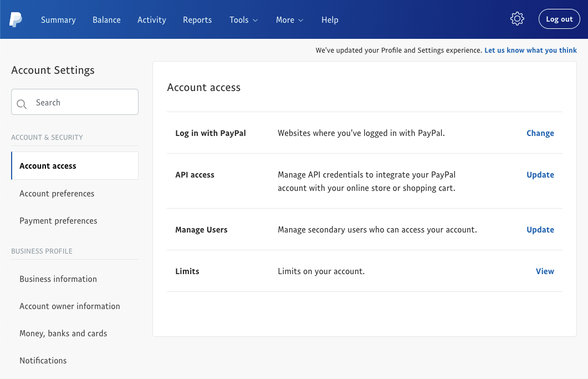Viewport: 588px width, 379px height.
Task: Select Account access in the sidebar
Action: (75, 166)
